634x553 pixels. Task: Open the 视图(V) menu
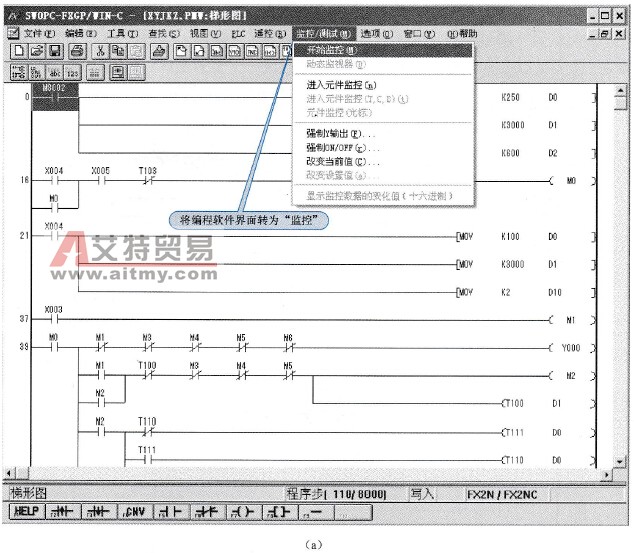[205, 34]
